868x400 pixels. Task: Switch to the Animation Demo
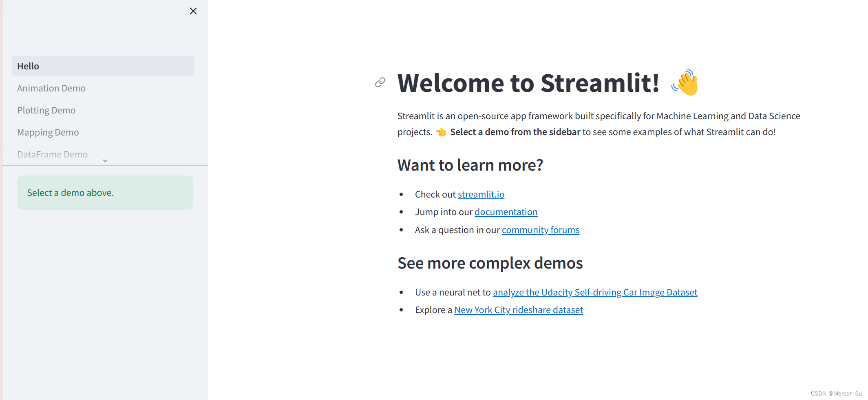click(x=51, y=88)
